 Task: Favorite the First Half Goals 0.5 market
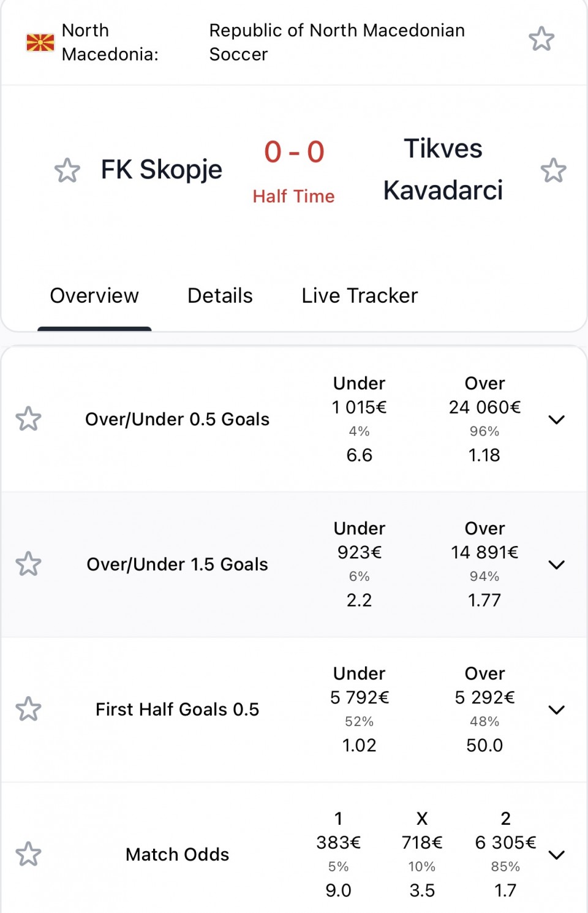pos(28,709)
